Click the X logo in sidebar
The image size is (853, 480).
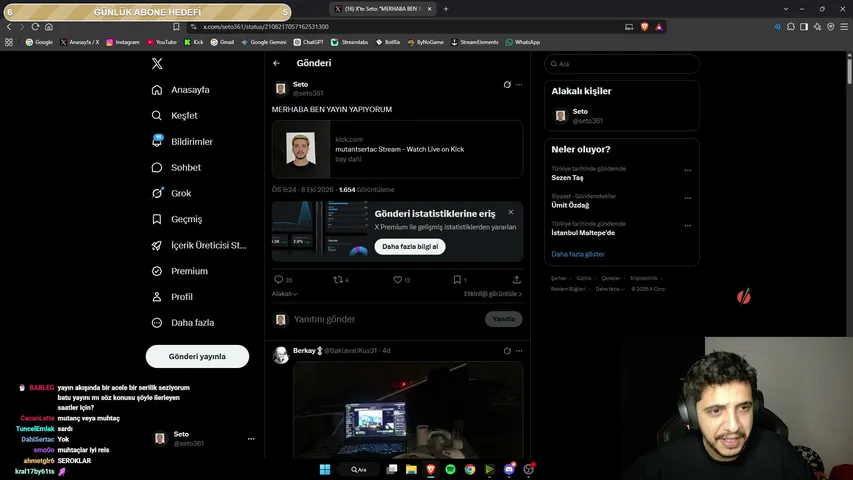pos(157,64)
